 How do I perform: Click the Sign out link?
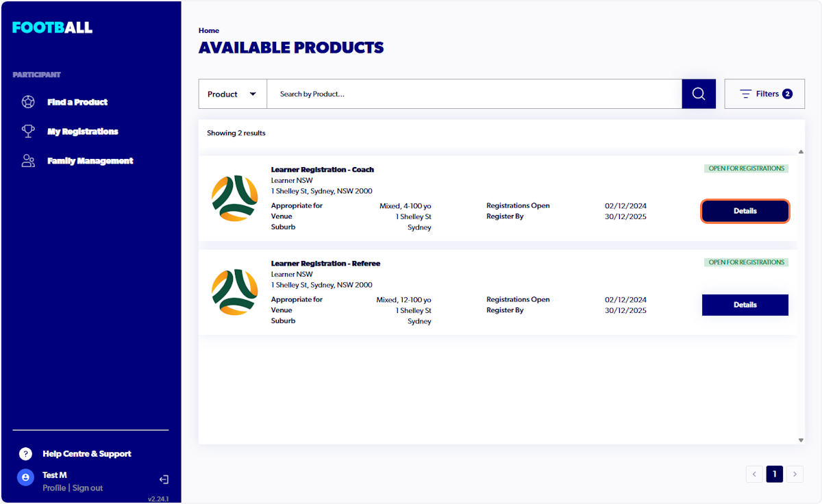tap(88, 488)
